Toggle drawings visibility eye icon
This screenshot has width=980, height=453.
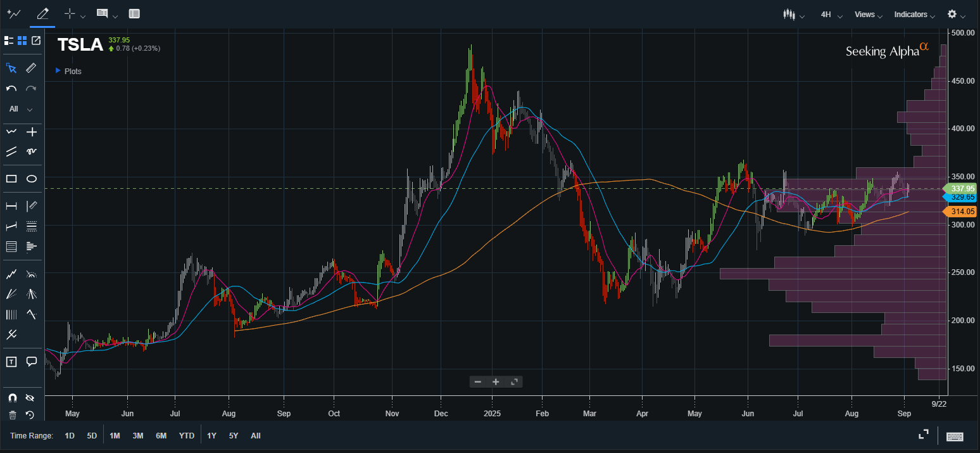[x=30, y=398]
